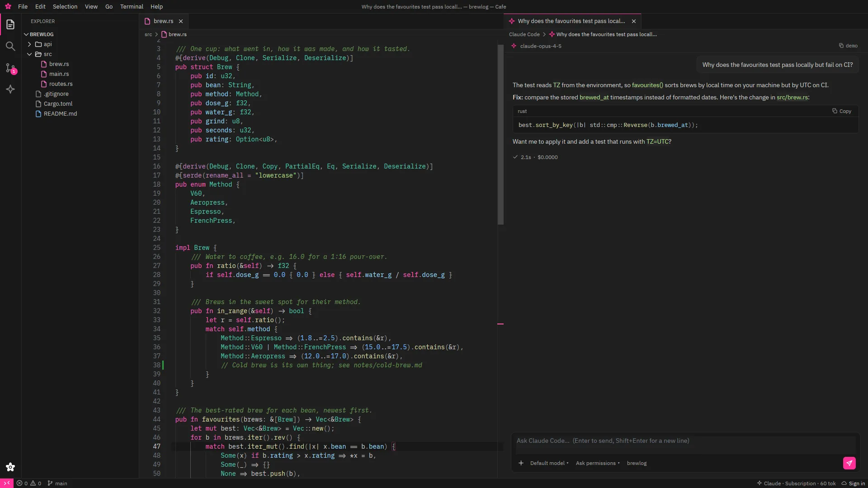Click the Claude Code breadcrumb
Image resolution: width=868 pixels, height=488 pixels.
pyautogui.click(x=524, y=34)
